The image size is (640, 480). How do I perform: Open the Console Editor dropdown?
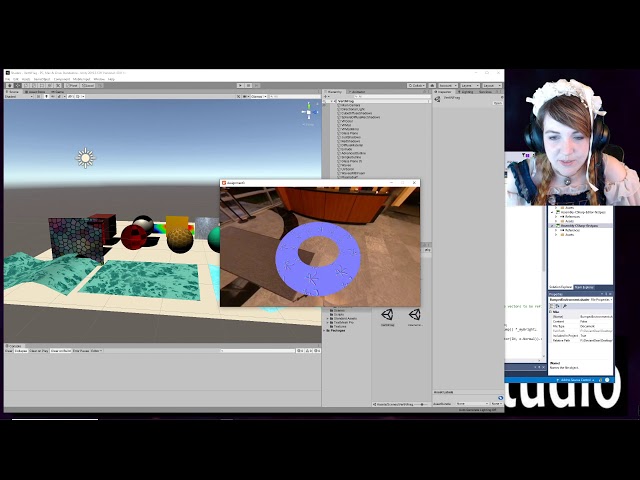96,351
